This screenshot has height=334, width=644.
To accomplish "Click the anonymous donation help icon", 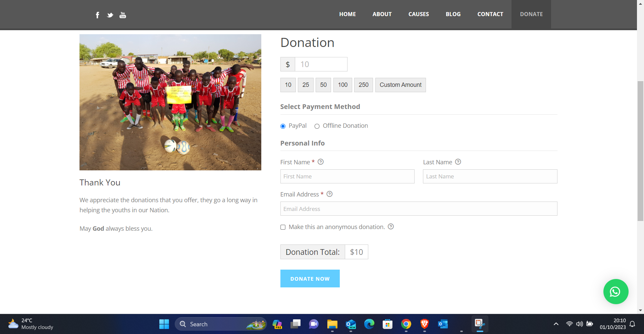I will [x=391, y=227].
